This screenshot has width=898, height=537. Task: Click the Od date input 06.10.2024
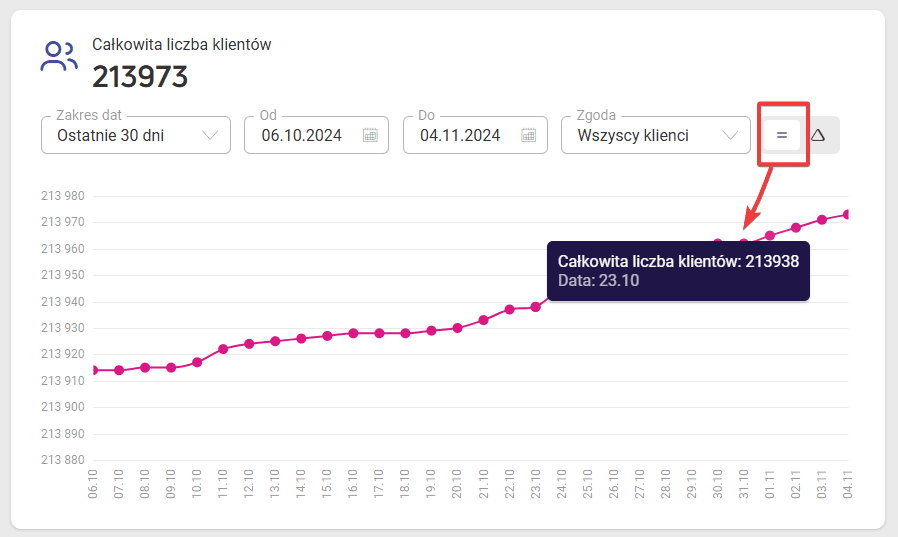click(316, 135)
